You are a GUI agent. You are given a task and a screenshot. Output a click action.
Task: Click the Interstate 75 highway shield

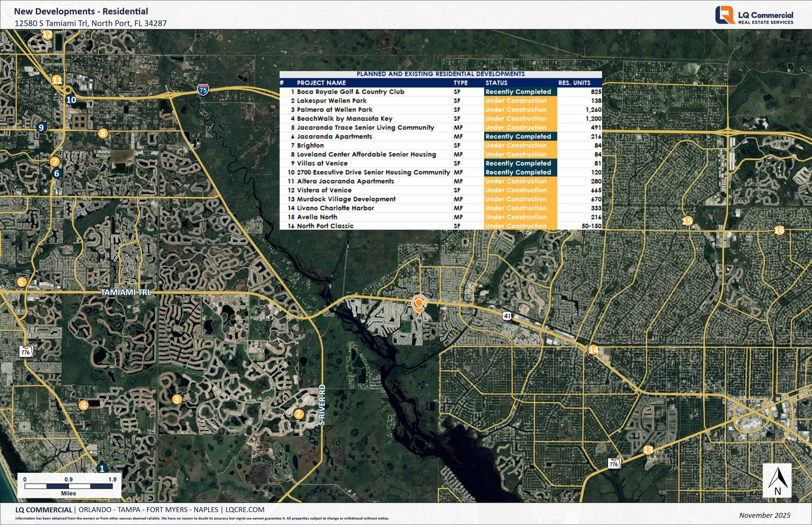203,90
